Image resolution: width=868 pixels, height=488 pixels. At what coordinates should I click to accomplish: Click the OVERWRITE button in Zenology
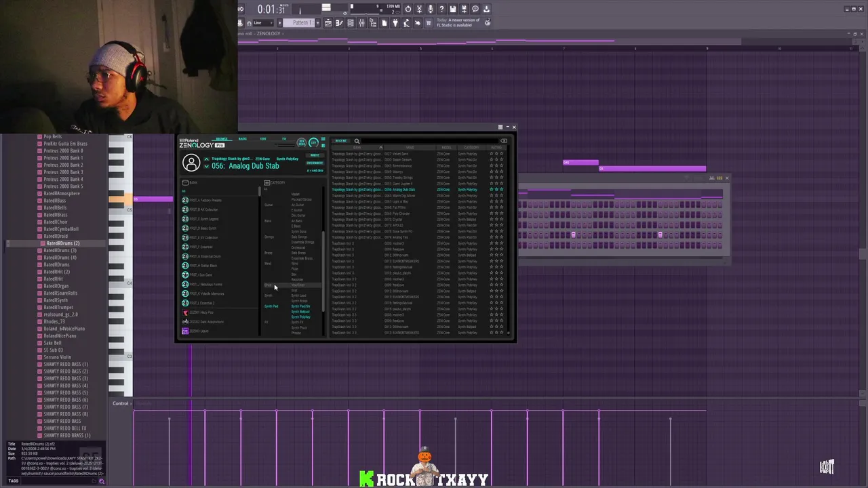315,163
